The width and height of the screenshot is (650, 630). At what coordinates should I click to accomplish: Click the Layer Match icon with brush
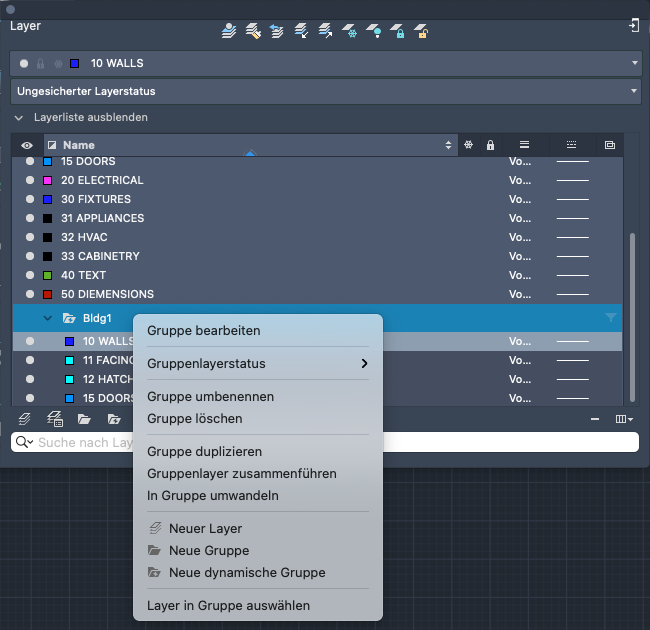(x=253, y=31)
